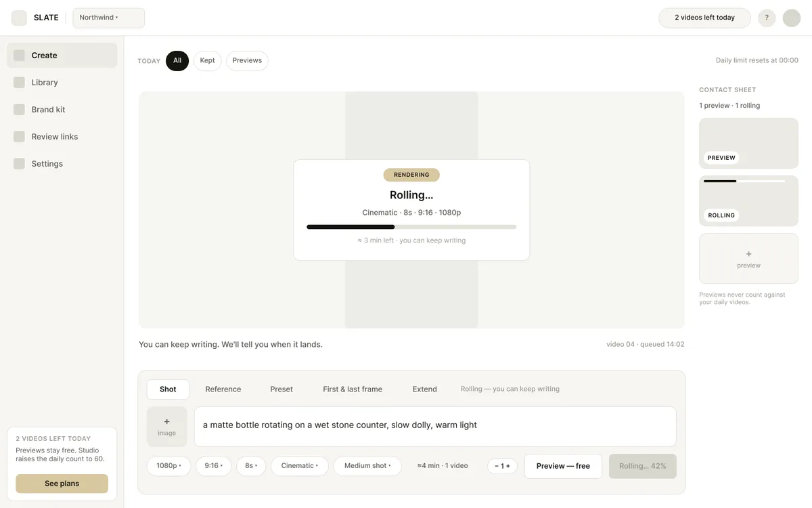
Task: Click the '≈4 min · 1 video' estimate
Action: point(443,466)
